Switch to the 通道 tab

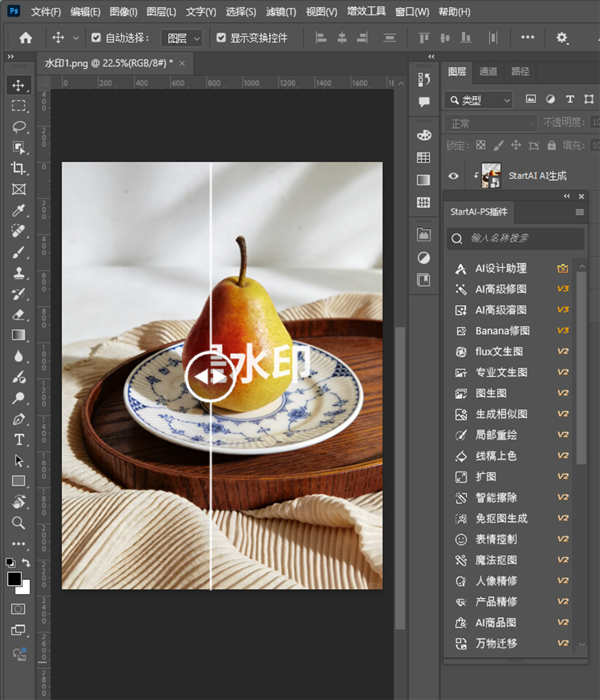point(488,71)
